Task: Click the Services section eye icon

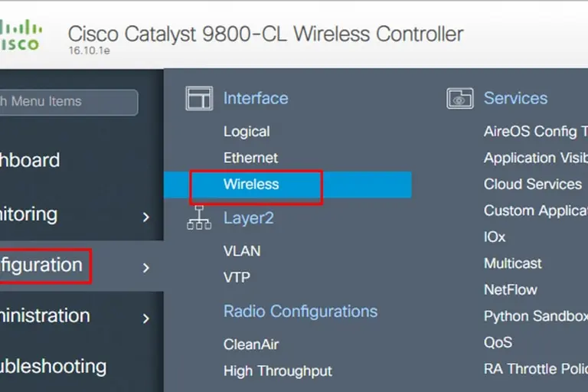Action: [x=459, y=99]
